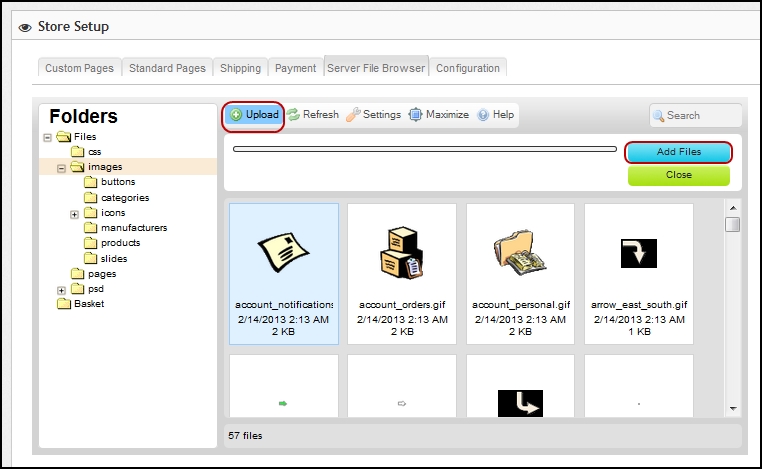Click the categories label in tree
The height and width of the screenshot is (469, 762).
coord(125,198)
